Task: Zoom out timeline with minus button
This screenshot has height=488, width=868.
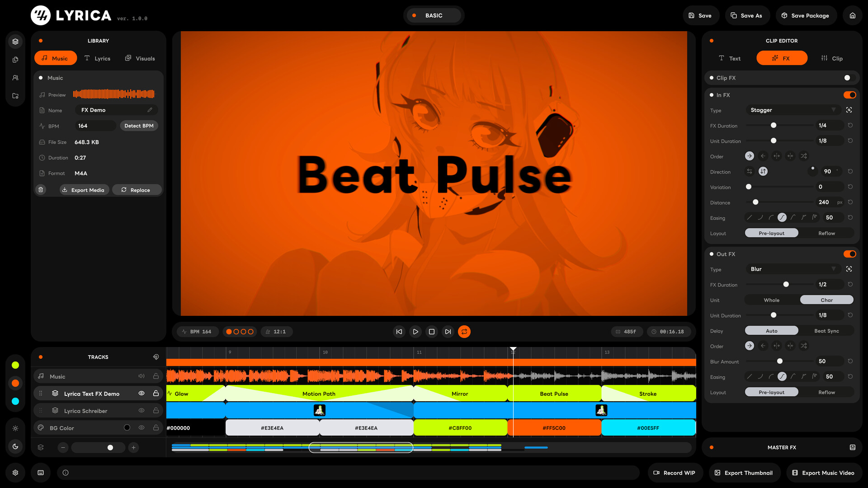Action: 63,447
